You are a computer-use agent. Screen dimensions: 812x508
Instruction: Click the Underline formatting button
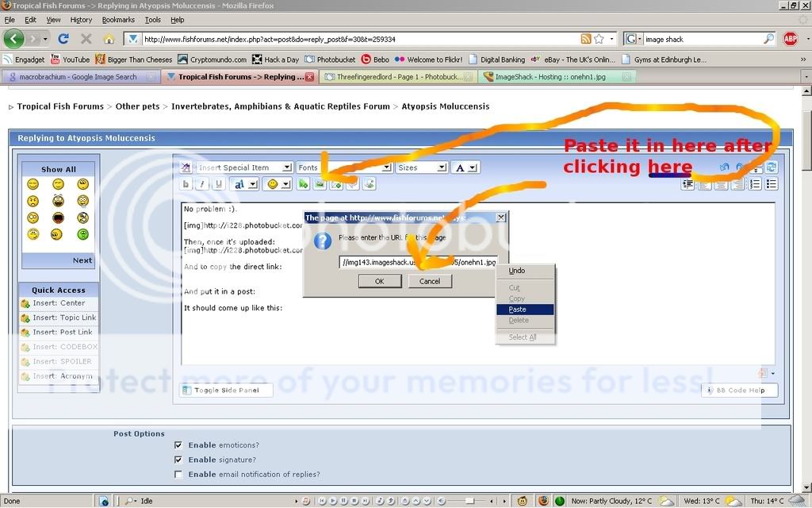pyautogui.click(x=218, y=184)
